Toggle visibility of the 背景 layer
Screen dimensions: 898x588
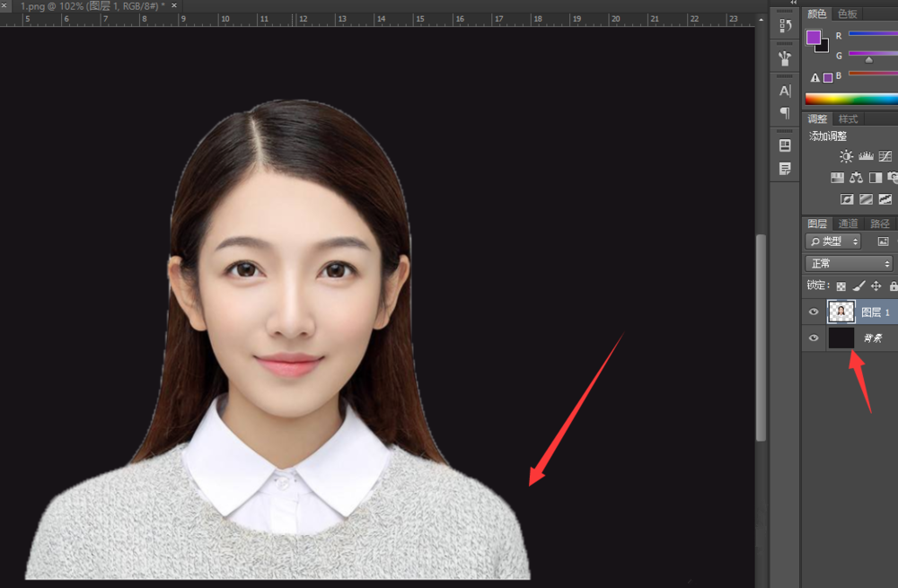(x=814, y=338)
